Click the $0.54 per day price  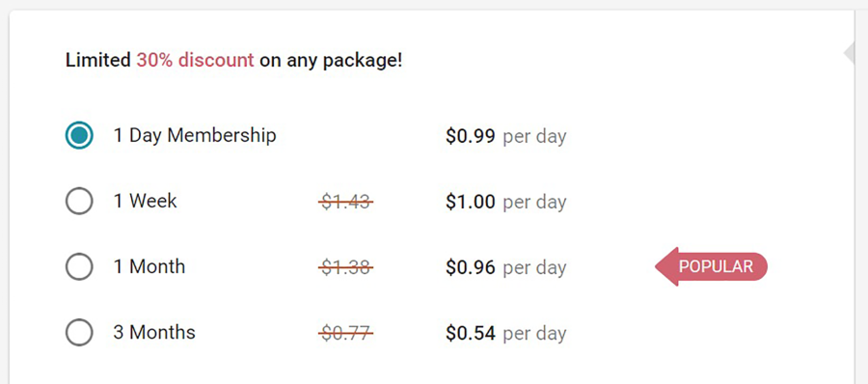coord(506,334)
